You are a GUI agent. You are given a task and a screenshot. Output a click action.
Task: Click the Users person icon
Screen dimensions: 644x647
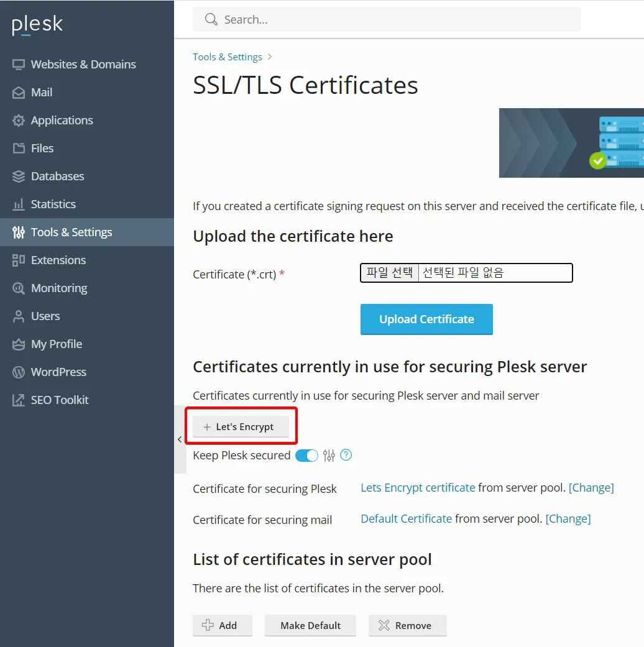(19, 316)
